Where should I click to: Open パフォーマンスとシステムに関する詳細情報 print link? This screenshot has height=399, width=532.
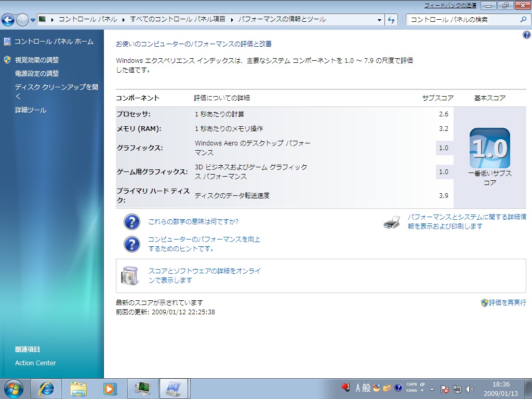point(467,221)
